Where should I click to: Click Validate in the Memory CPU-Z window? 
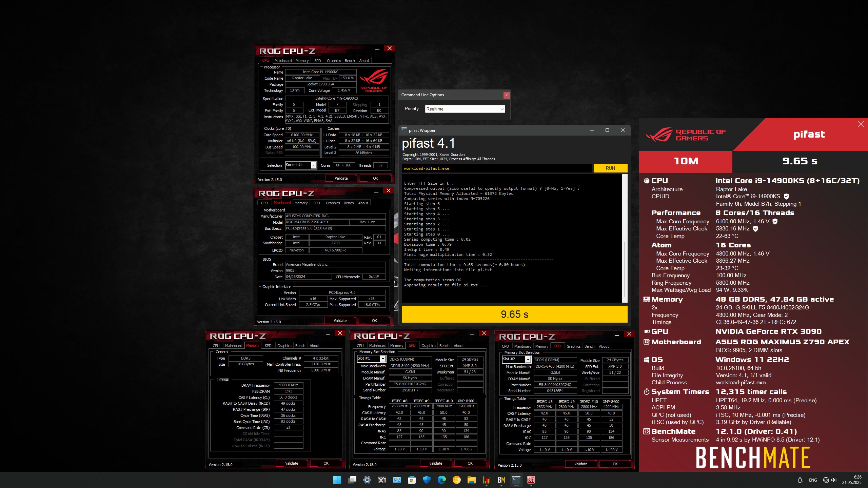click(292, 463)
